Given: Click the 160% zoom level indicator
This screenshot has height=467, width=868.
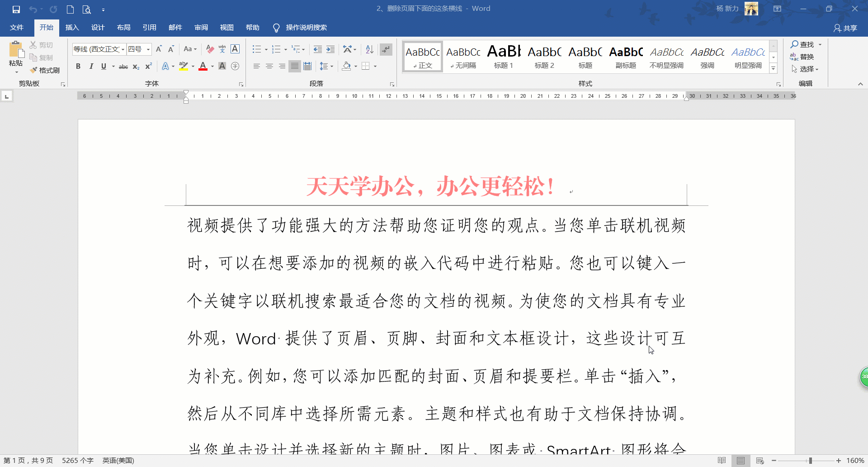Looking at the screenshot, I should (x=855, y=461).
